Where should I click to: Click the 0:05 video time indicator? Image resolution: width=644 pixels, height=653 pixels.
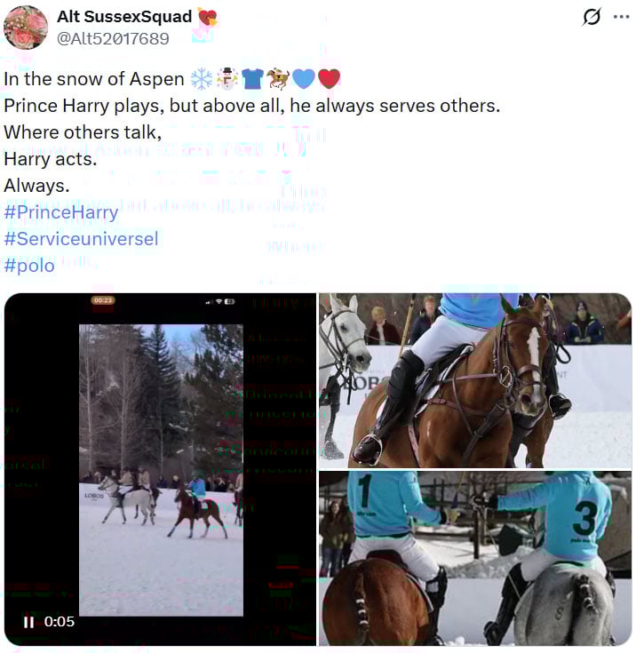(x=60, y=622)
